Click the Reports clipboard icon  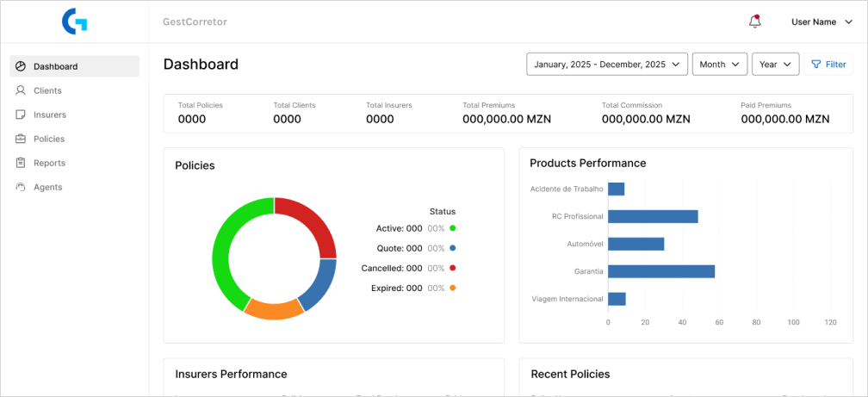[21, 163]
